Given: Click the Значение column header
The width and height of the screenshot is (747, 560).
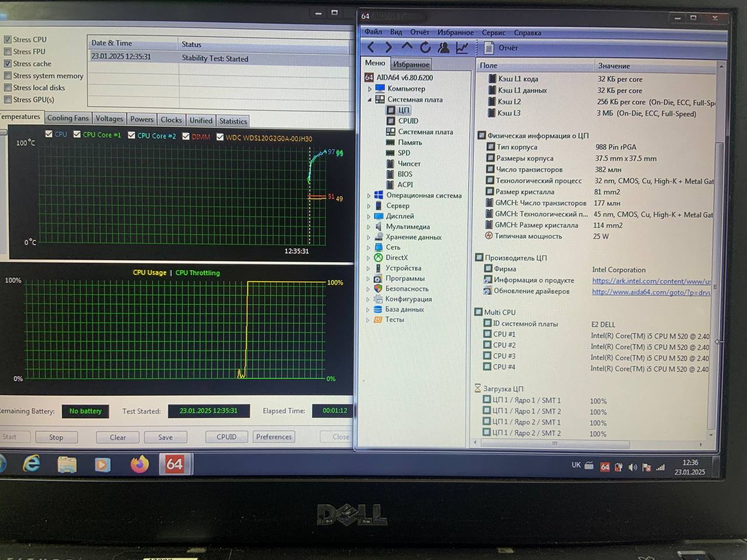Looking at the screenshot, I should click(614, 66).
